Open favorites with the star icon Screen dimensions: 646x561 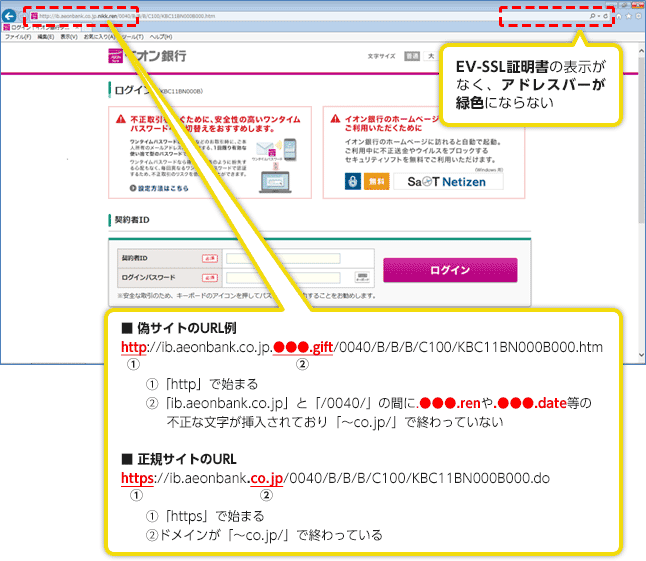(629, 16)
